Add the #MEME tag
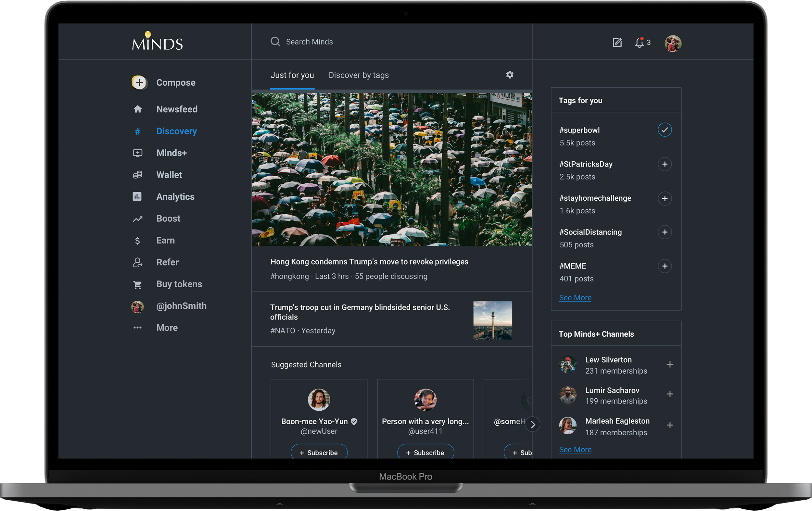Image resolution: width=812 pixels, height=511 pixels. 664,266
